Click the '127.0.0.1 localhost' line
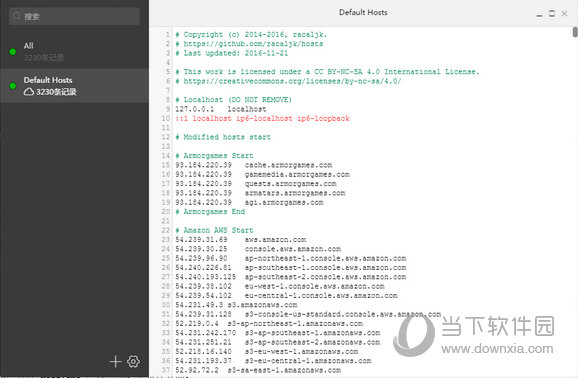578x378 pixels. pyautogui.click(x=221, y=109)
